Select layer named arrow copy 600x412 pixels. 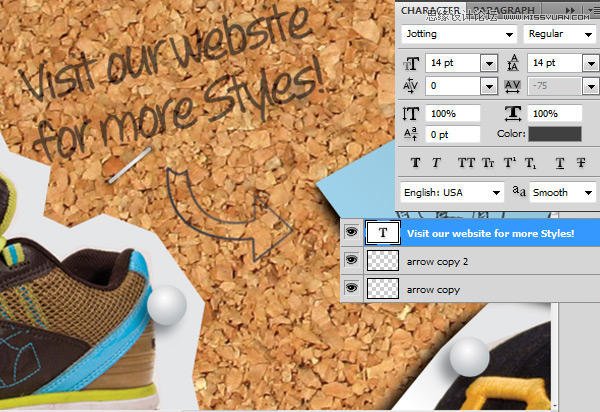[x=433, y=290]
